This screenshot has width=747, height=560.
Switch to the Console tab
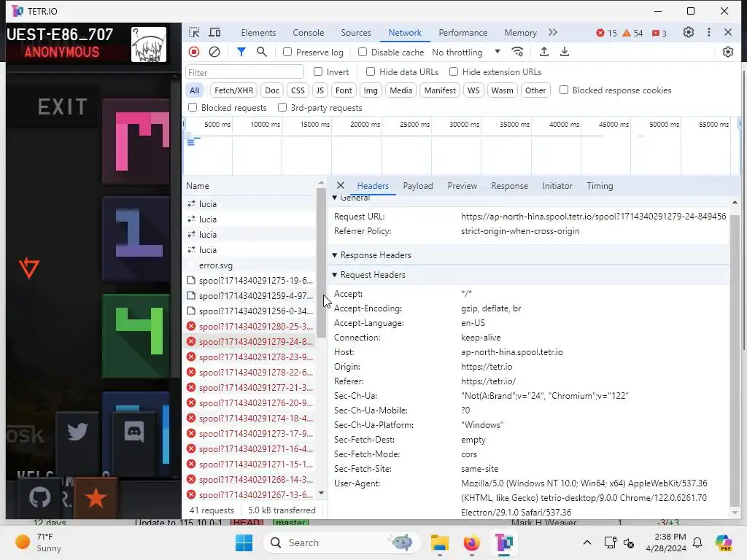[309, 32]
